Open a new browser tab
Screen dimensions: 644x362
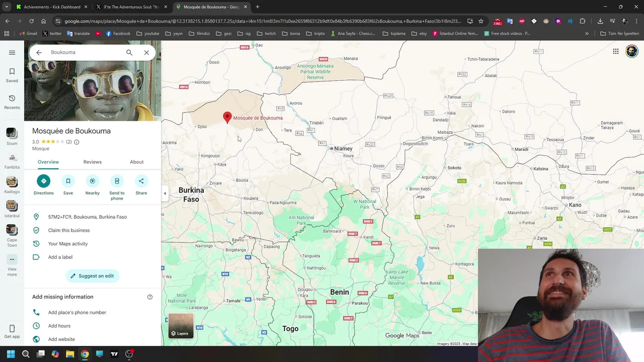coord(258,7)
